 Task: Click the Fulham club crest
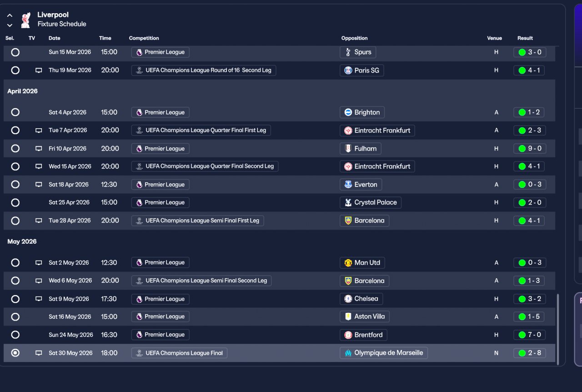pos(348,149)
